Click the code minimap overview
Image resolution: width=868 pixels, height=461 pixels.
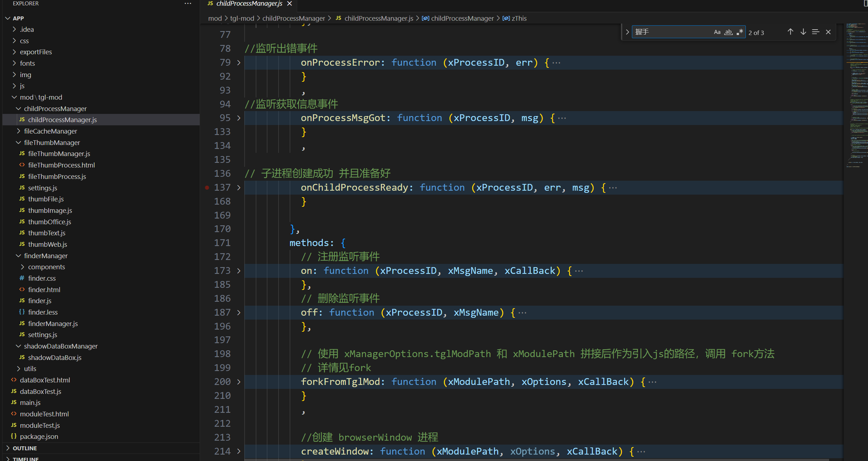point(857,96)
